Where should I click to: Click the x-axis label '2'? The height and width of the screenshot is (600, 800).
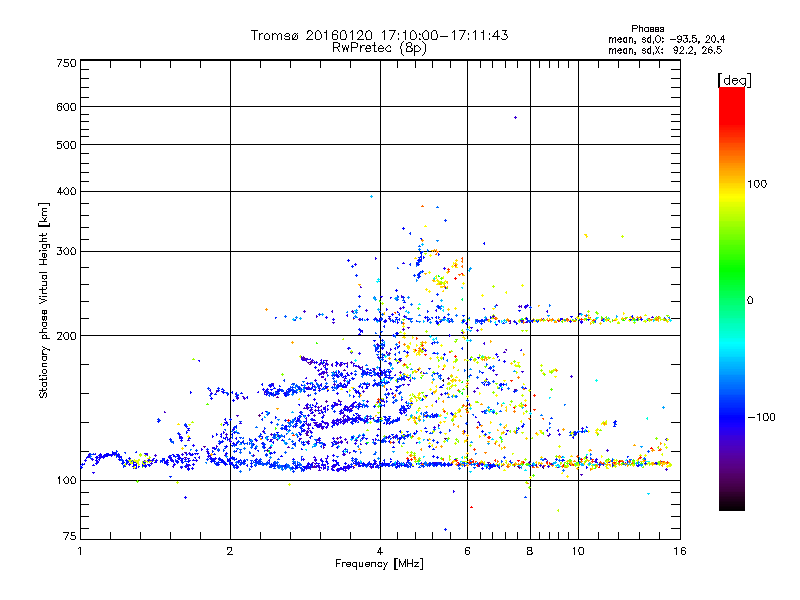click(x=230, y=551)
